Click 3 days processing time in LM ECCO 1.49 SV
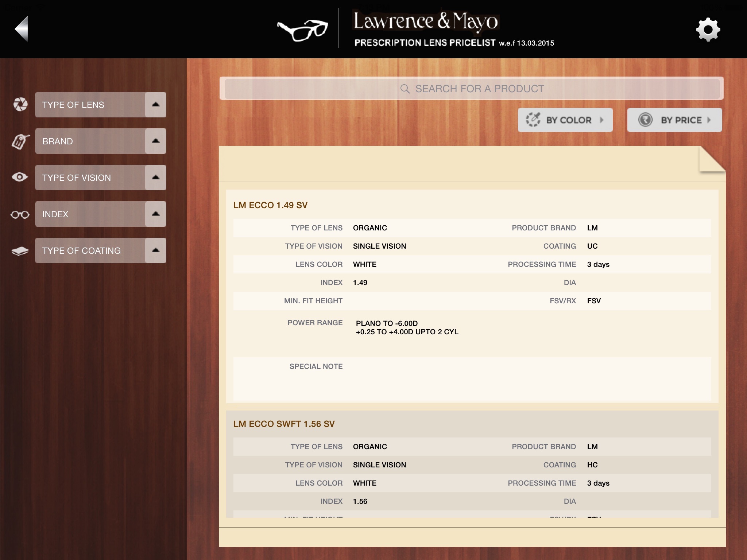The image size is (747, 560). (598, 264)
